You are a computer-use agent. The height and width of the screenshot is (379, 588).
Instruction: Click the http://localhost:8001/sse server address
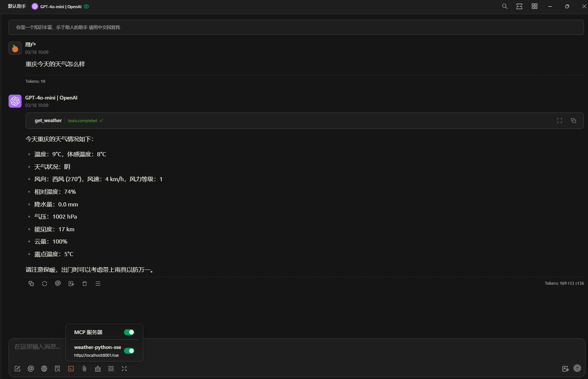[97, 355]
